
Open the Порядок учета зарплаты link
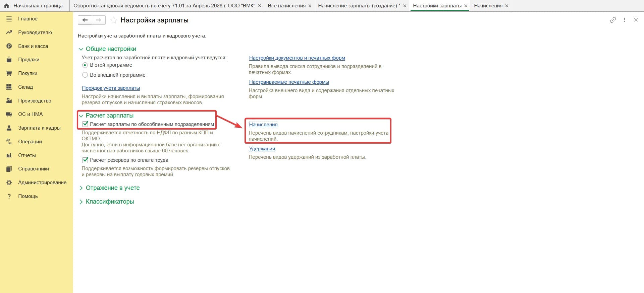click(111, 88)
